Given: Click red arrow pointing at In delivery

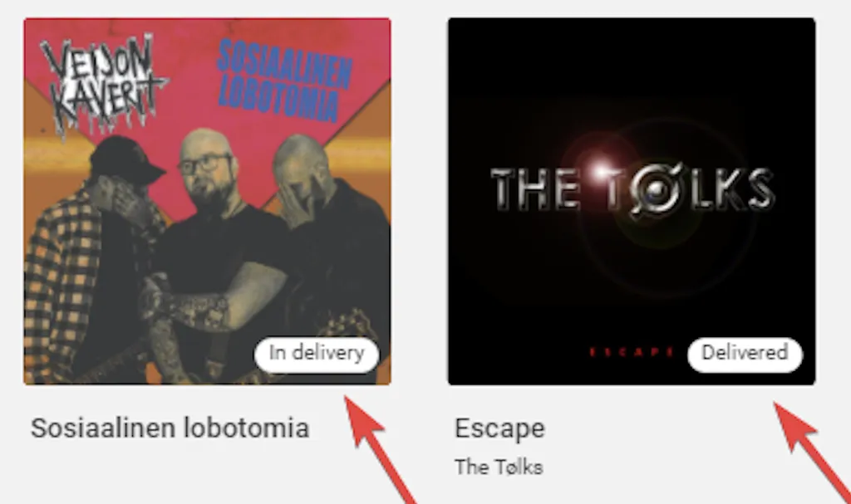Looking at the screenshot, I should 380,450.
